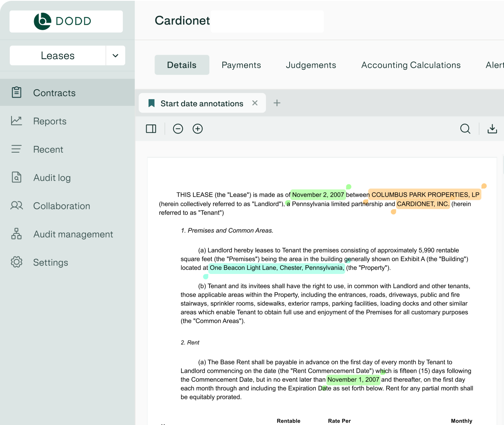This screenshot has height=425, width=504.
Task: Click the One Beacon Light Lane highlight
Action: [277, 268]
